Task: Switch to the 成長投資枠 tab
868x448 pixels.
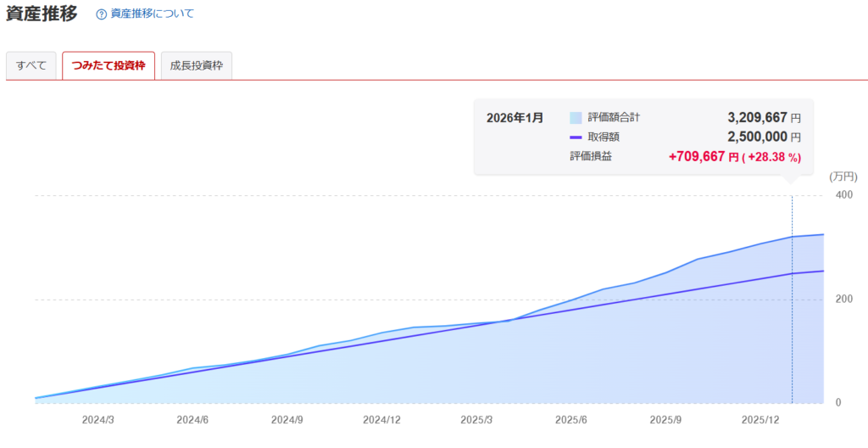Action: coord(196,65)
